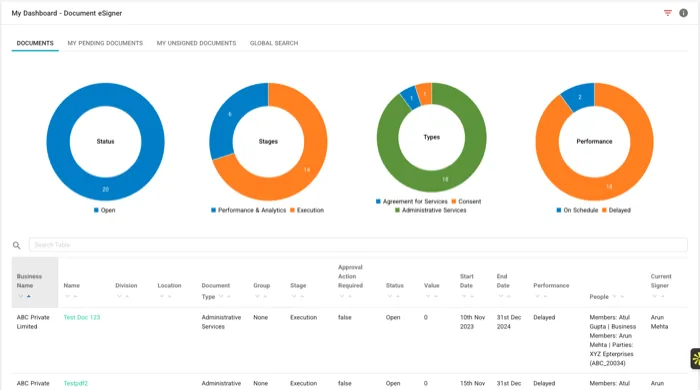Open People column filter chevron
The width and height of the screenshot is (700, 390).
(x=614, y=296)
